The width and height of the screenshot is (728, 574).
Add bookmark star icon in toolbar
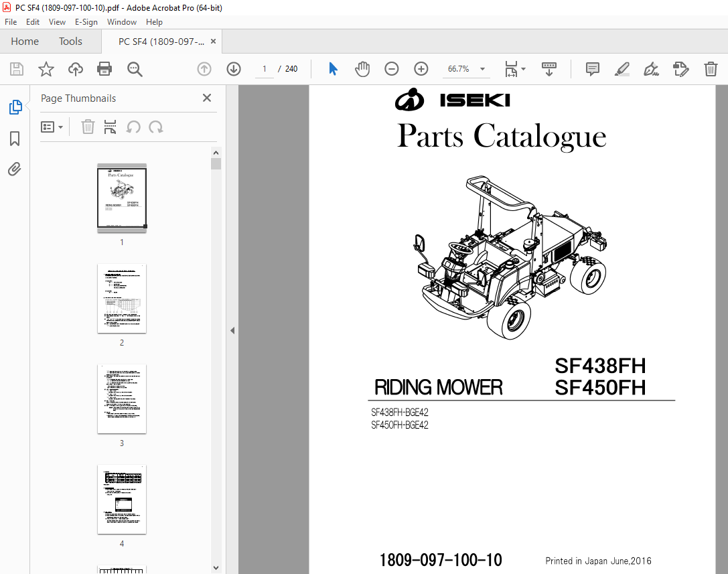pos(46,69)
